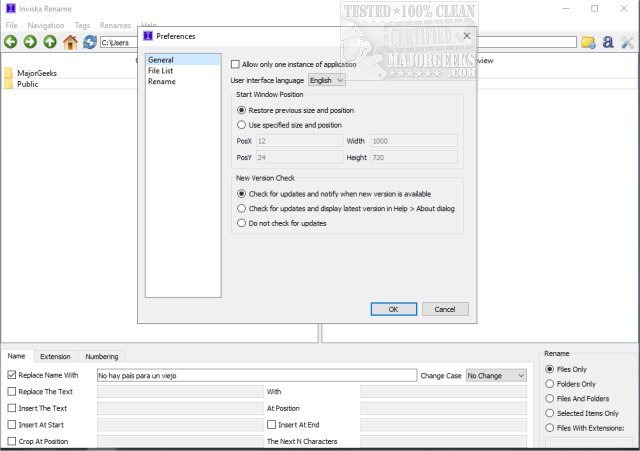The width and height of the screenshot is (640, 451).
Task: Click the Insert At Start input field
Action: 180,424
